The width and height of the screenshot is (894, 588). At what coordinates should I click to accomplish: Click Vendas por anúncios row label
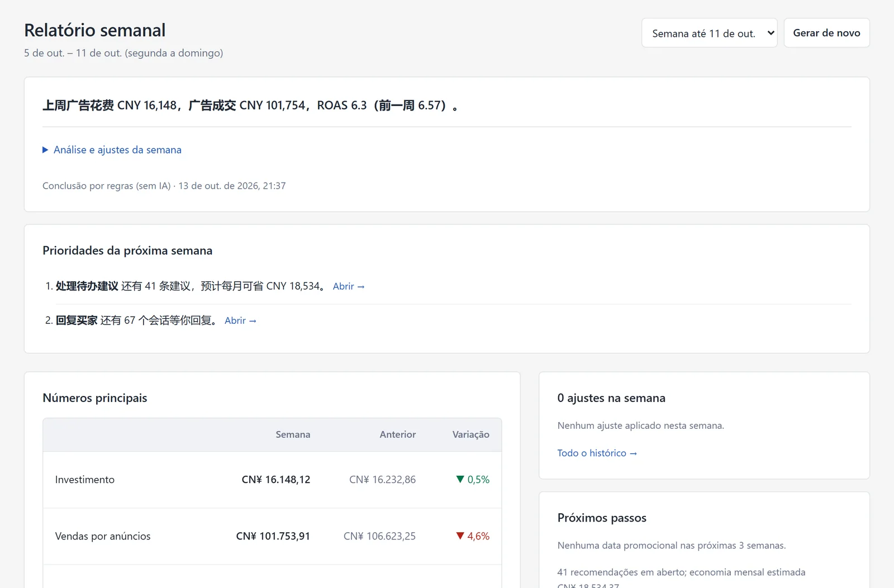point(103,536)
